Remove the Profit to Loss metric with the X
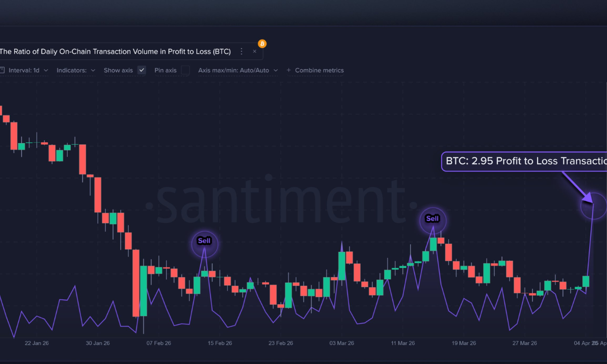Image resolution: width=607 pixels, height=364 pixels. 254,52
